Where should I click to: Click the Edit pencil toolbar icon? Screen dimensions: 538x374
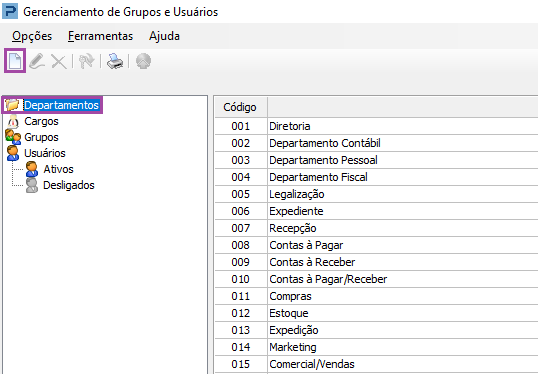coord(37,61)
